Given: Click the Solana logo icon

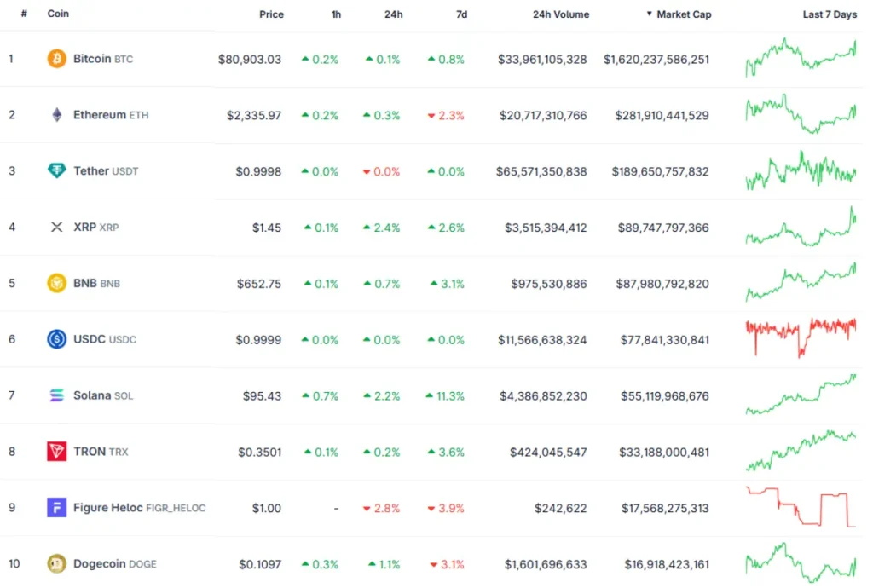Looking at the screenshot, I should point(56,395).
